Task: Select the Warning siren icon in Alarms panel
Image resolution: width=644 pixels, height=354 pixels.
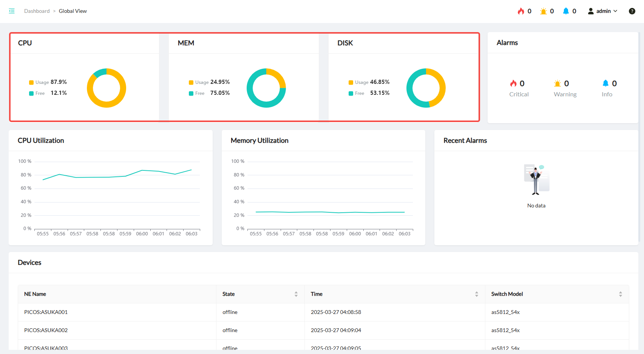Action: pos(558,83)
